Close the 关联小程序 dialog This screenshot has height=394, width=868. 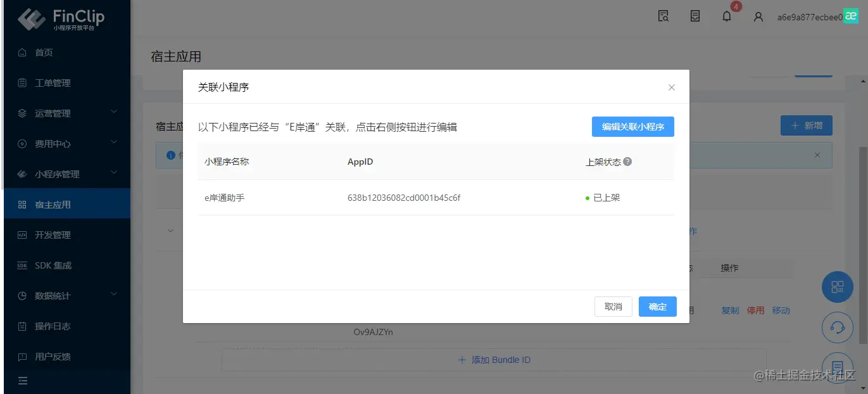(672, 87)
